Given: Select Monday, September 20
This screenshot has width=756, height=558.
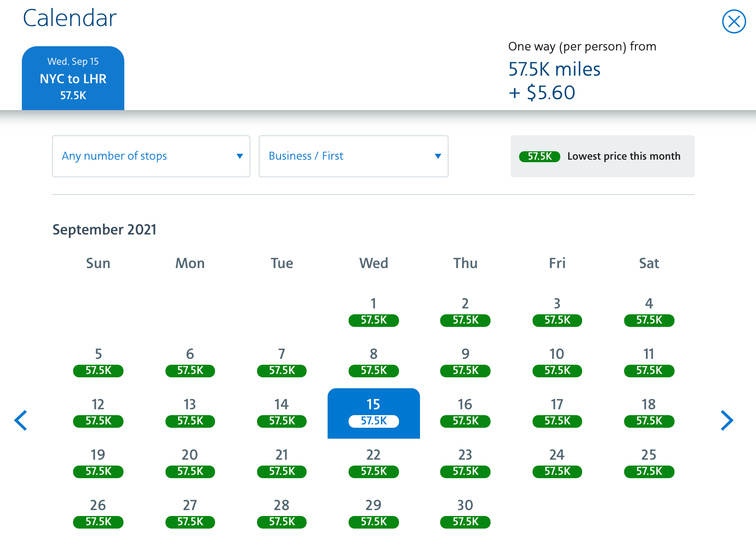Looking at the screenshot, I should (x=190, y=463).
